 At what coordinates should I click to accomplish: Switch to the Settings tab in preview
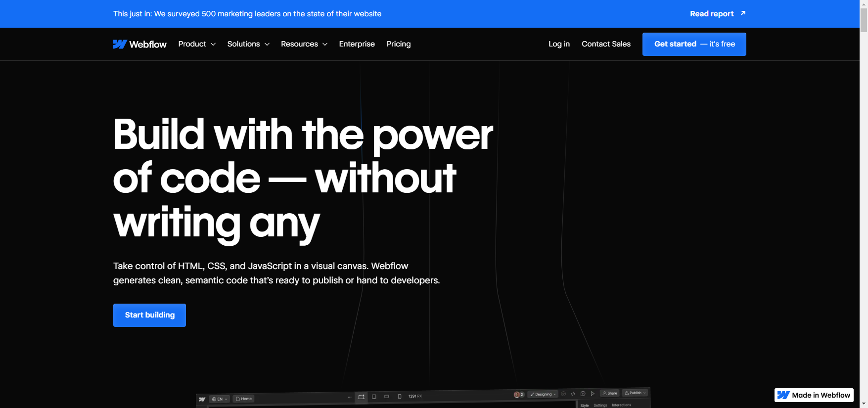point(600,406)
